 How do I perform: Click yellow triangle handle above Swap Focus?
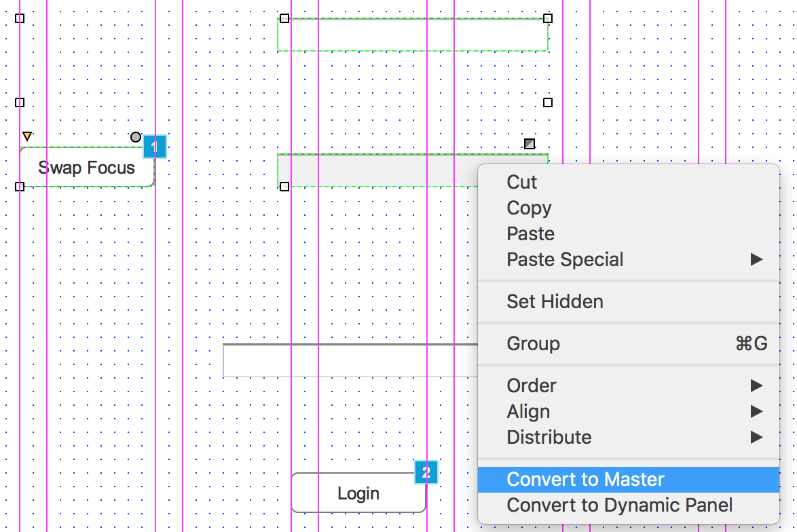26,136
